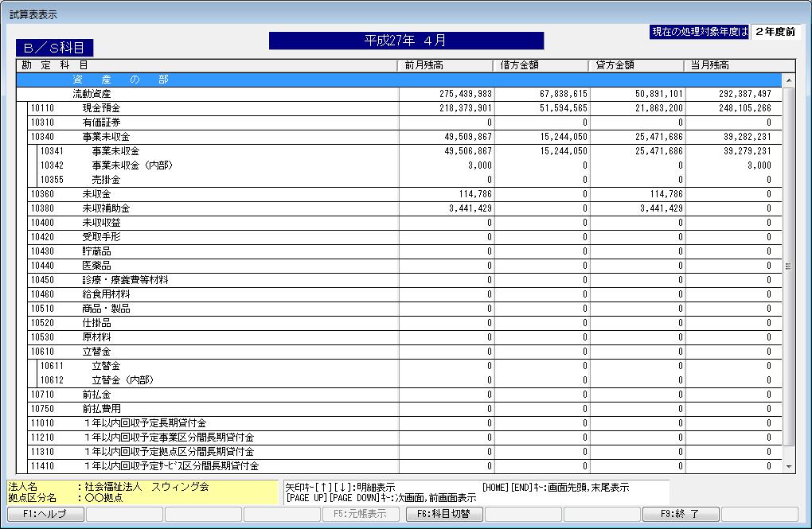The image size is (812, 529).
Task: Click the F1:ヘルプ help button
Action: (44, 514)
